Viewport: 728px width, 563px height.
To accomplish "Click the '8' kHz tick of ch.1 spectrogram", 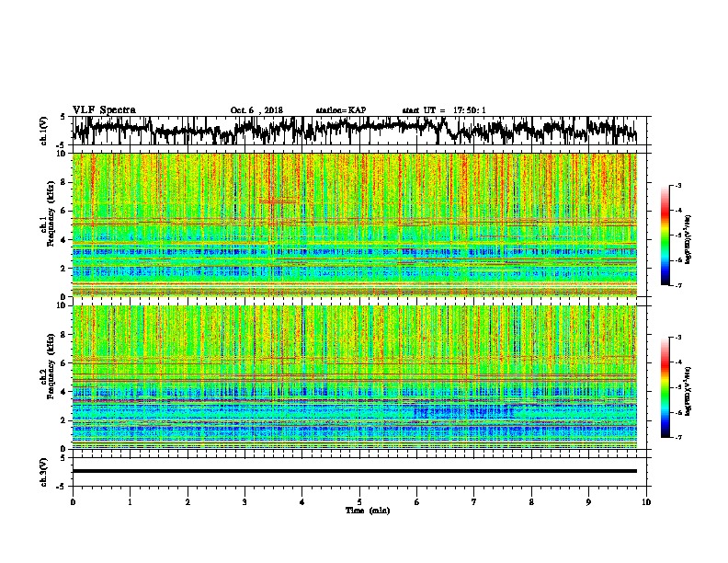I will 65,182.
